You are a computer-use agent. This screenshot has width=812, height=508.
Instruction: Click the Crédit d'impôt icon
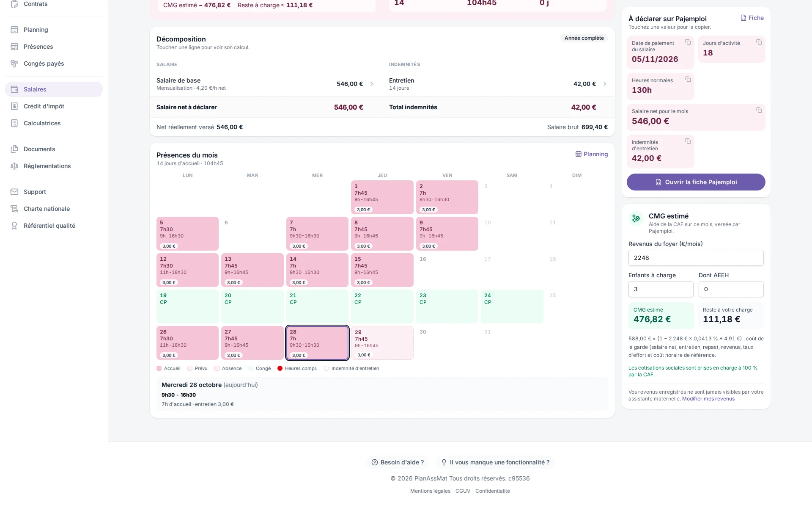(14, 106)
